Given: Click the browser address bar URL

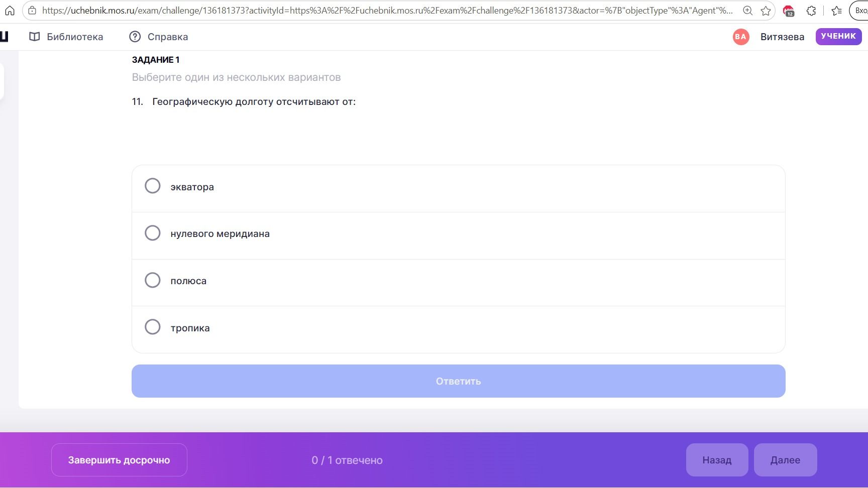Looking at the screenshot, I should (387, 11).
